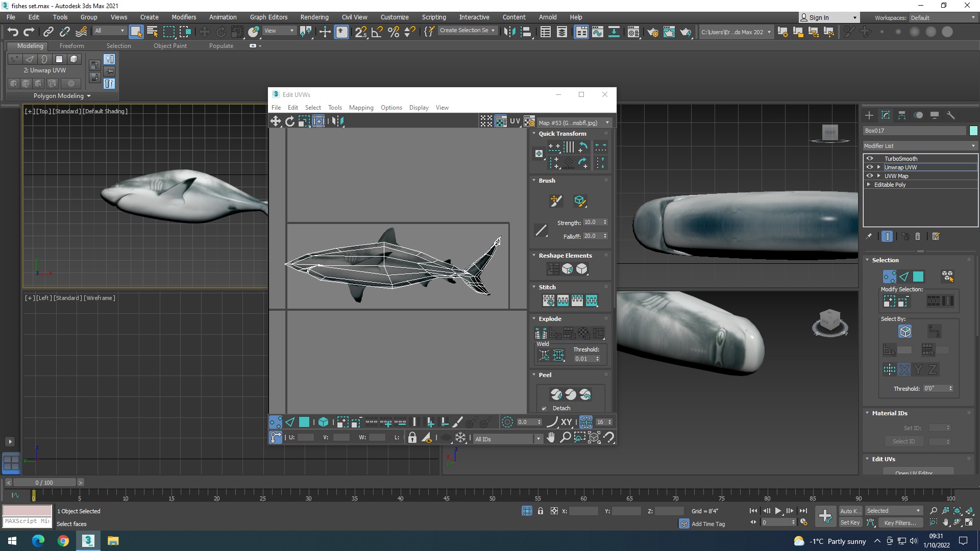980x551 pixels.
Task: Select Move tool in Edit UVWs toolbar
Action: click(x=276, y=121)
